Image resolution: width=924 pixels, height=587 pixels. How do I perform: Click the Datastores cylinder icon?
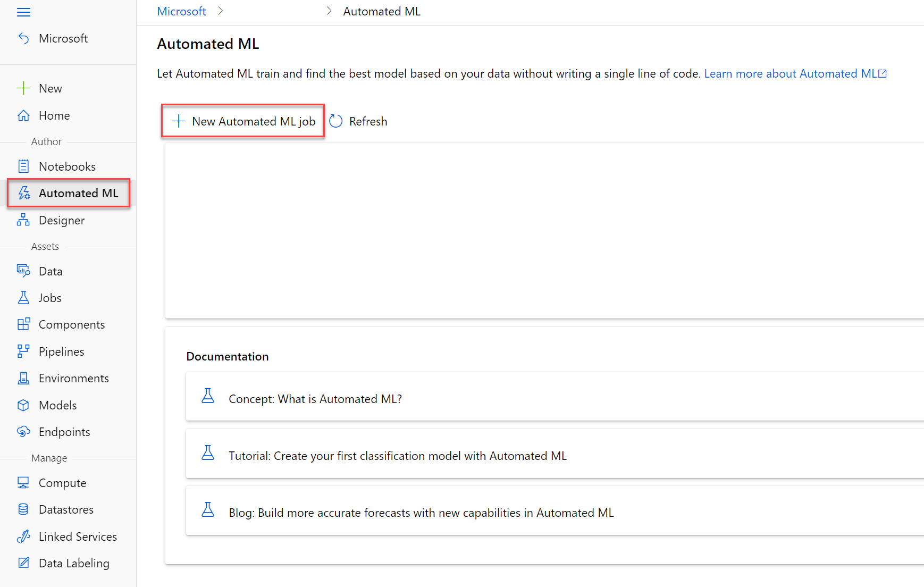point(23,509)
